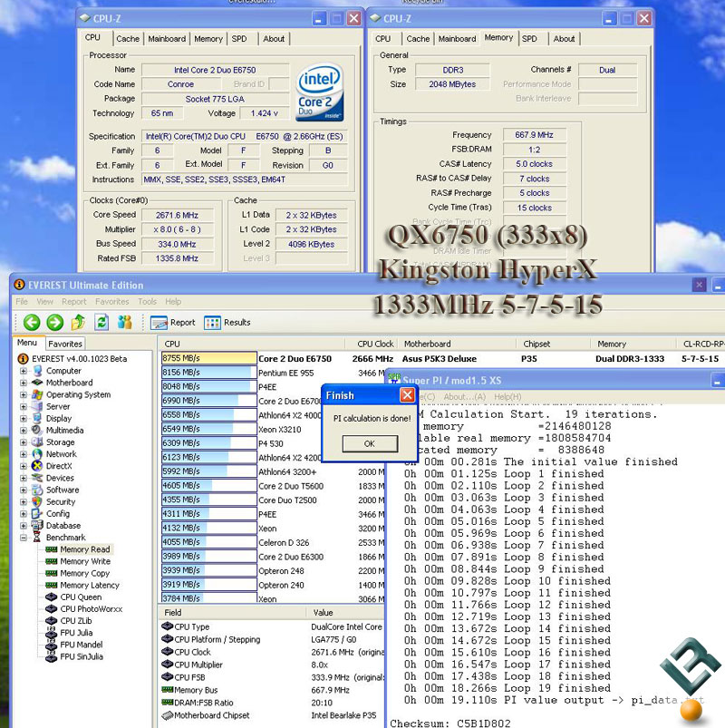Open the Favorites menu in EVEREST menu bar

click(111, 302)
